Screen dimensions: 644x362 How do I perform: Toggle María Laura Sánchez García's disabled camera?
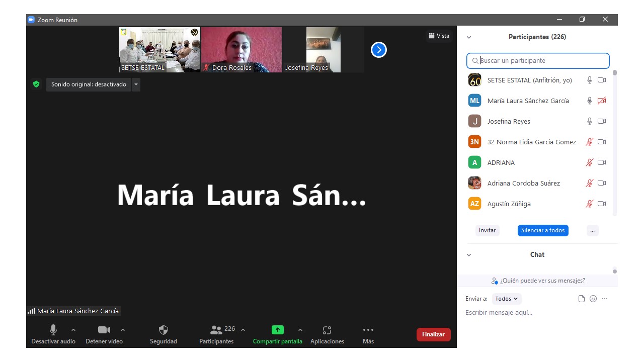pyautogui.click(x=602, y=101)
